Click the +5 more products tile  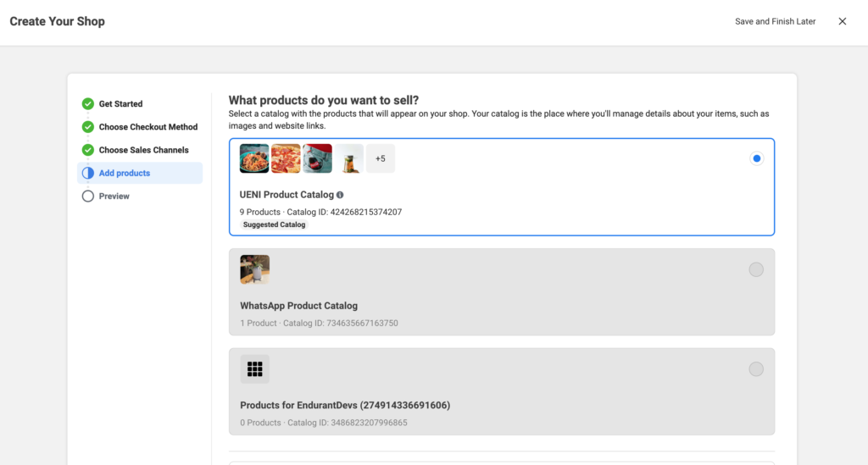click(381, 158)
